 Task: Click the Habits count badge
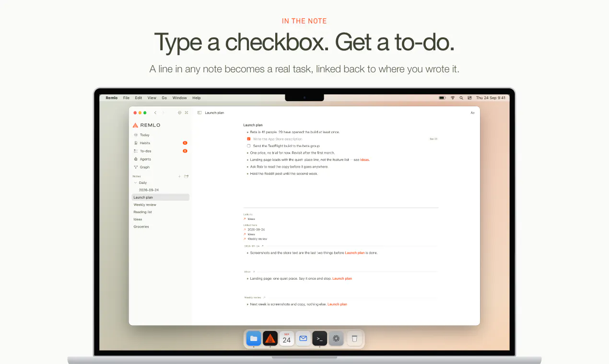pos(185,143)
